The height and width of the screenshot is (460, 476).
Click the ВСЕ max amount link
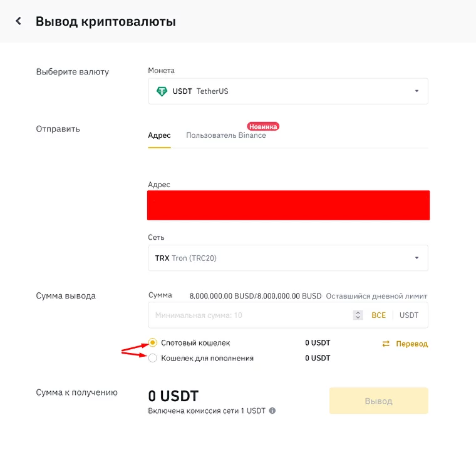pos(378,315)
